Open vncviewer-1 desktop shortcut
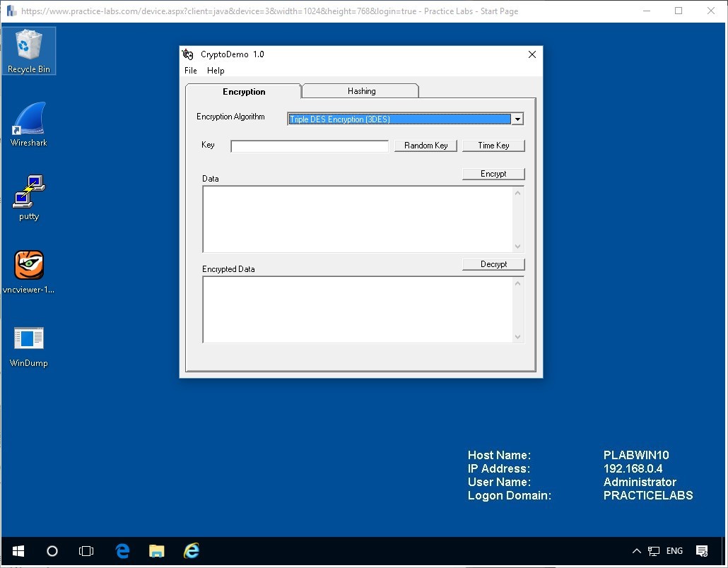 click(x=28, y=271)
